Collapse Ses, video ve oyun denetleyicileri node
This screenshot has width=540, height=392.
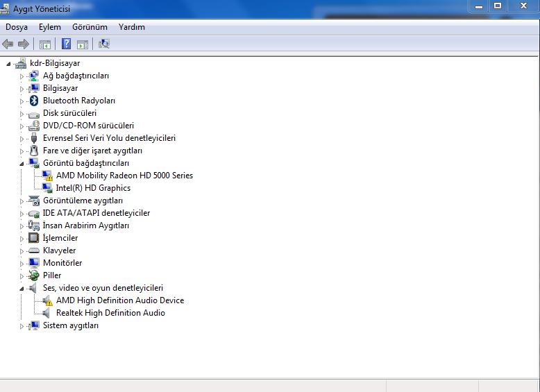[22, 289]
